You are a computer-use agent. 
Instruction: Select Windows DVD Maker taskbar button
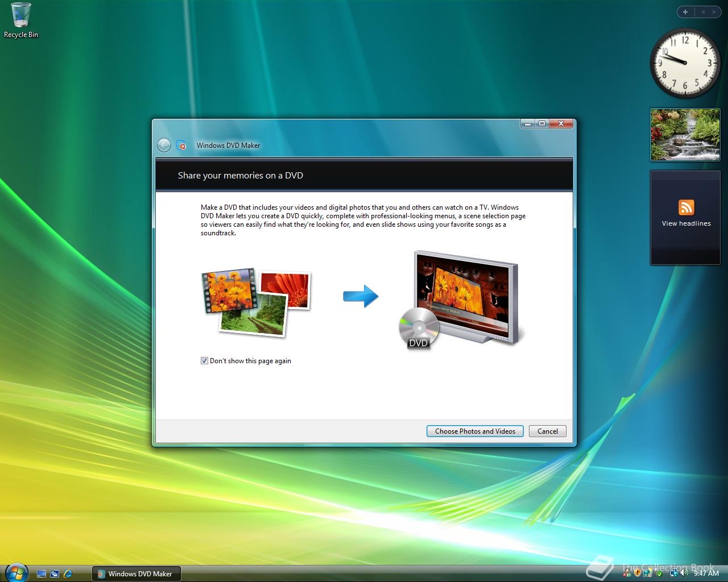(136, 573)
